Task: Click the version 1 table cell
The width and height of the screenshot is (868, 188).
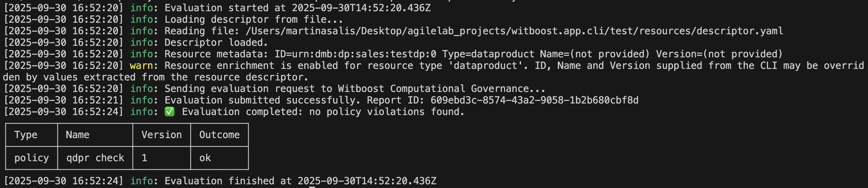Action: coord(145,158)
